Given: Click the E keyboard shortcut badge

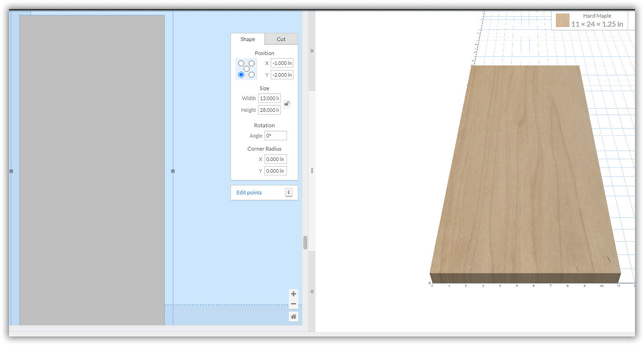Looking at the screenshot, I should [289, 192].
